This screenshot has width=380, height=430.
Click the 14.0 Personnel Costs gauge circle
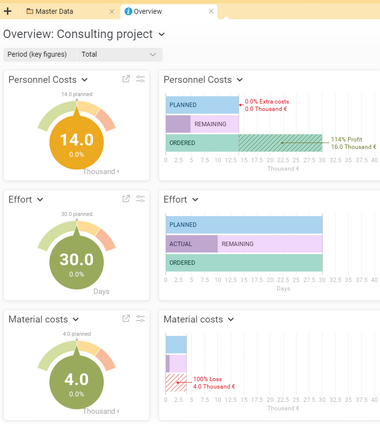77,142
